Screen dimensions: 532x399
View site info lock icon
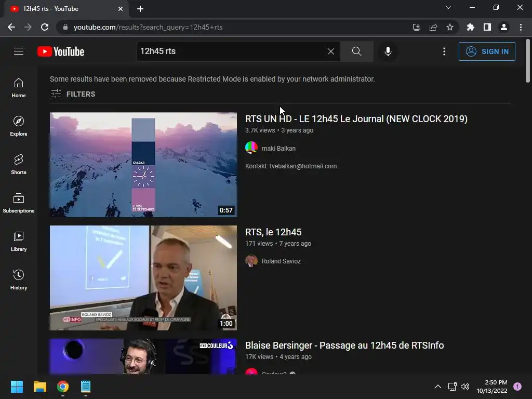[65, 27]
